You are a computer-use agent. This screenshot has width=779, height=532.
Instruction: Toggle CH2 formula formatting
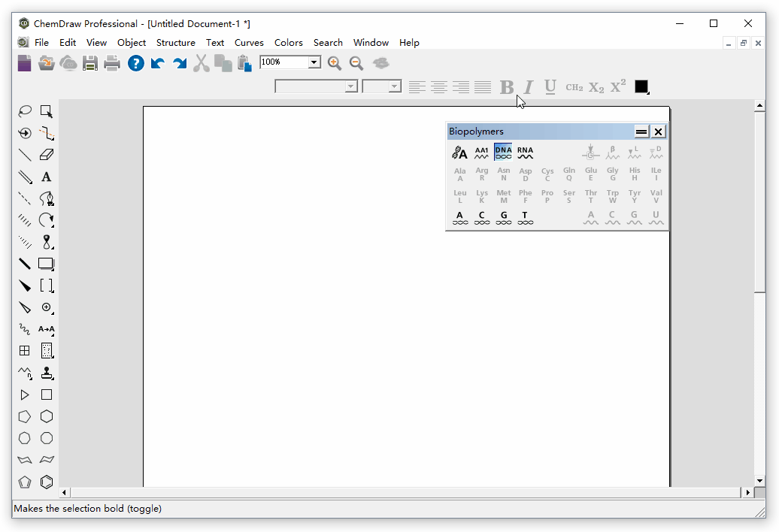pyautogui.click(x=574, y=87)
